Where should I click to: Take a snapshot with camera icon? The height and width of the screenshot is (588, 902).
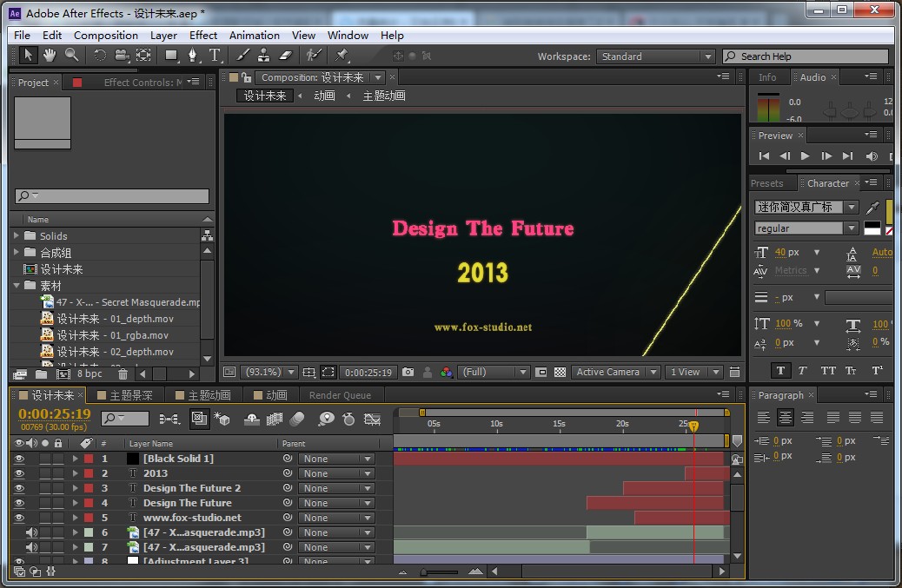pyautogui.click(x=408, y=372)
